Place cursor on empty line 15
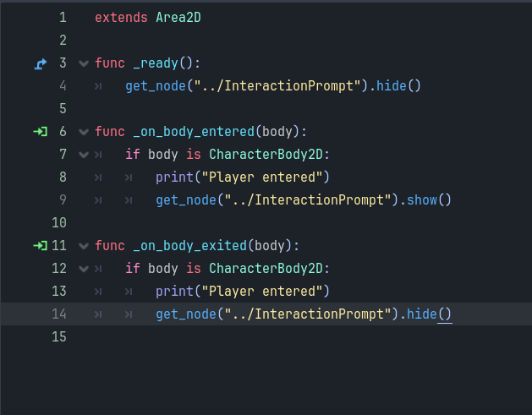The height and width of the screenshot is (415, 532). coord(254,337)
